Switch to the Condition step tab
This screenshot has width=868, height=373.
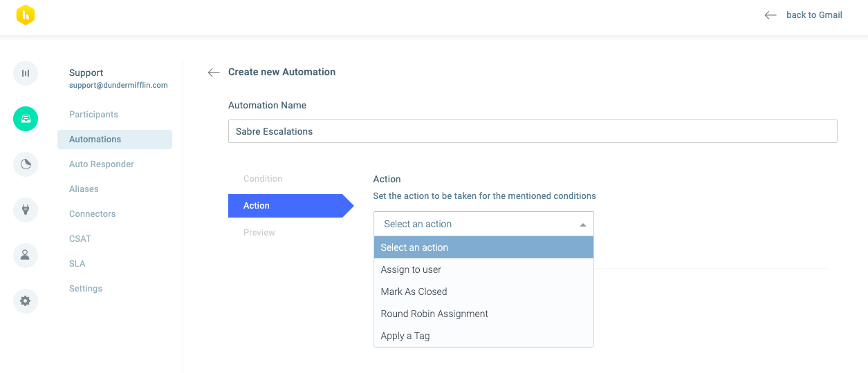(263, 179)
